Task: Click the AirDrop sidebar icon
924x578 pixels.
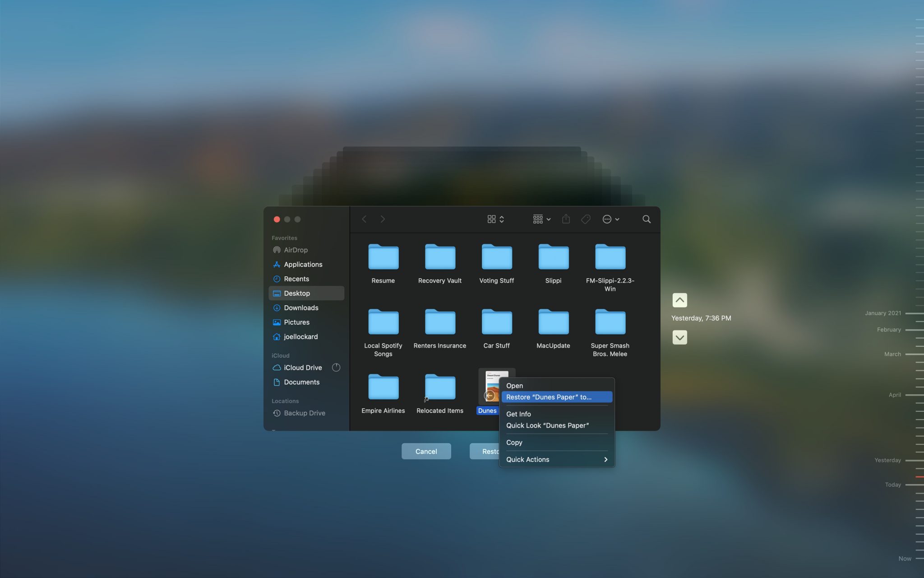Action: pyautogui.click(x=277, y=250)
